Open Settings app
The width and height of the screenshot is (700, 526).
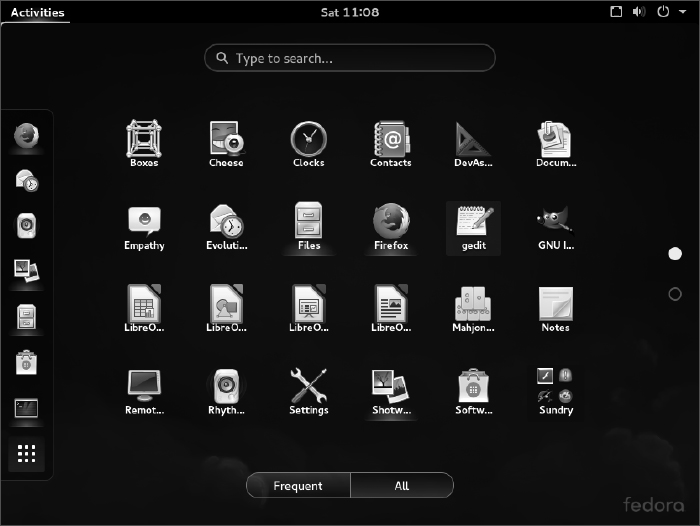tap(308, 392)
